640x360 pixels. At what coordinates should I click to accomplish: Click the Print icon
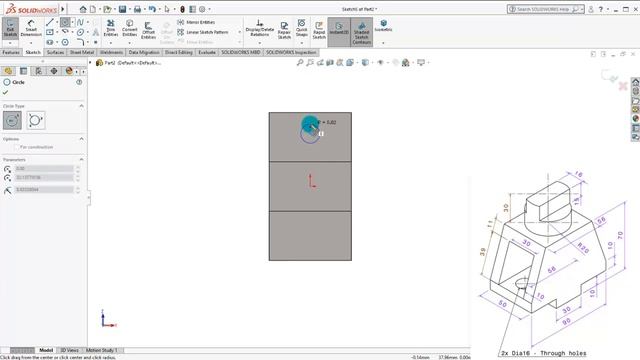coord(138,9)
